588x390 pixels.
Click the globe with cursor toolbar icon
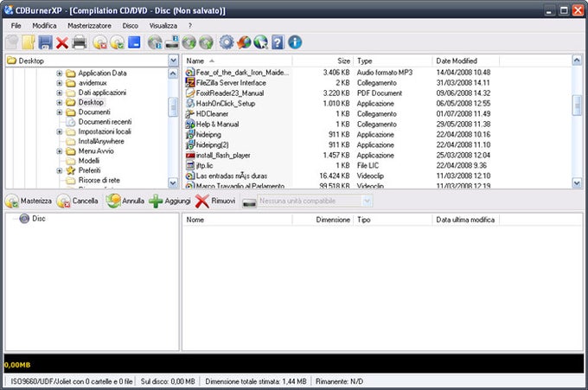[260, 42]
